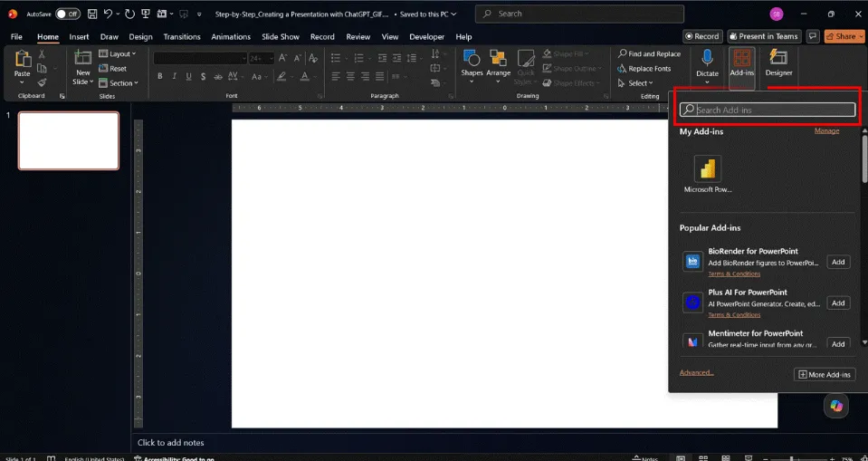Click the Arrange objects icon
868x461 pixels.
coord(498,66)
